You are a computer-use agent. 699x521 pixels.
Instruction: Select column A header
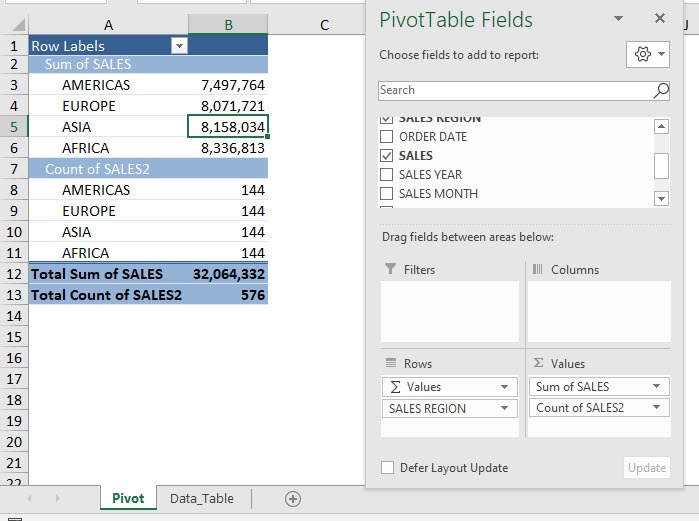108,25
